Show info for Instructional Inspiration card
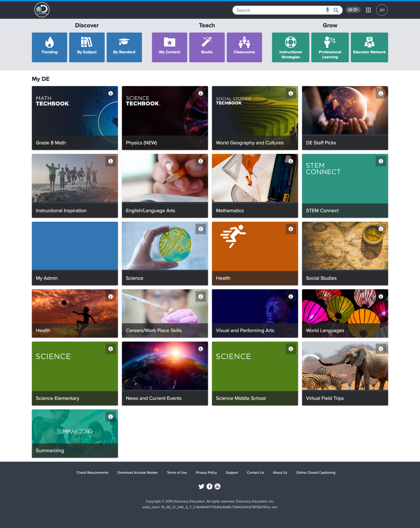The height and width of the screenshot is (528, 420). pos(111,161)
